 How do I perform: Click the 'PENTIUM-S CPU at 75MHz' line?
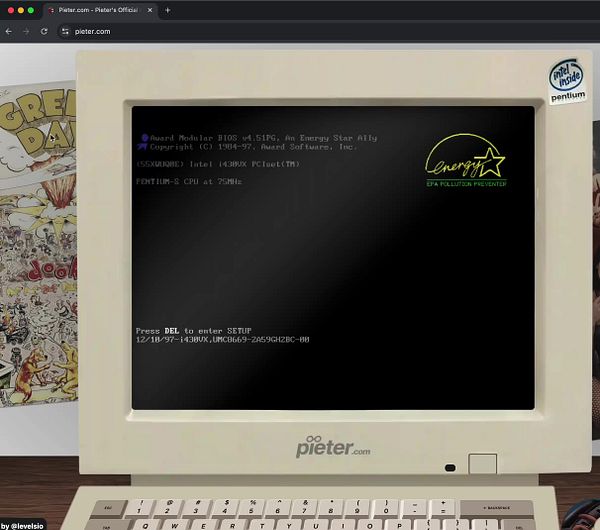pyautogui.click(x=189, y=181)
